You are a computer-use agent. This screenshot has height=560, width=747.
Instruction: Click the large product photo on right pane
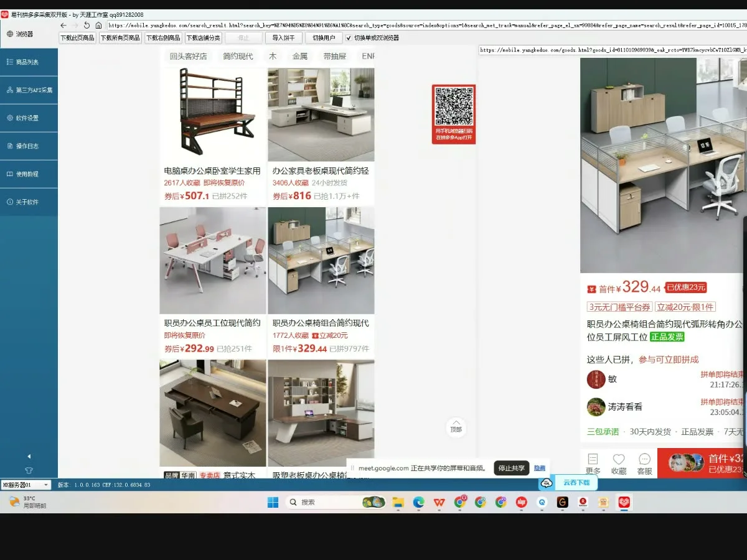click(664, 166)
